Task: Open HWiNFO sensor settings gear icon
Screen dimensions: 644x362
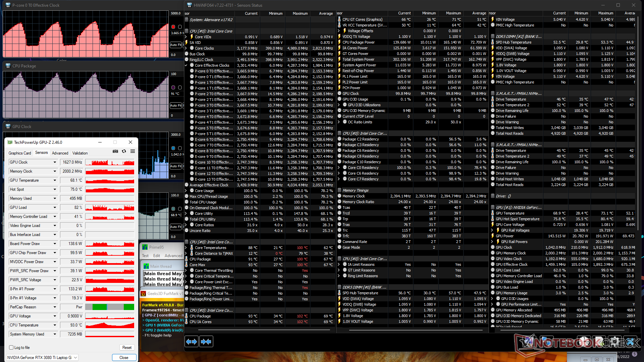Action: coord(615,342)
